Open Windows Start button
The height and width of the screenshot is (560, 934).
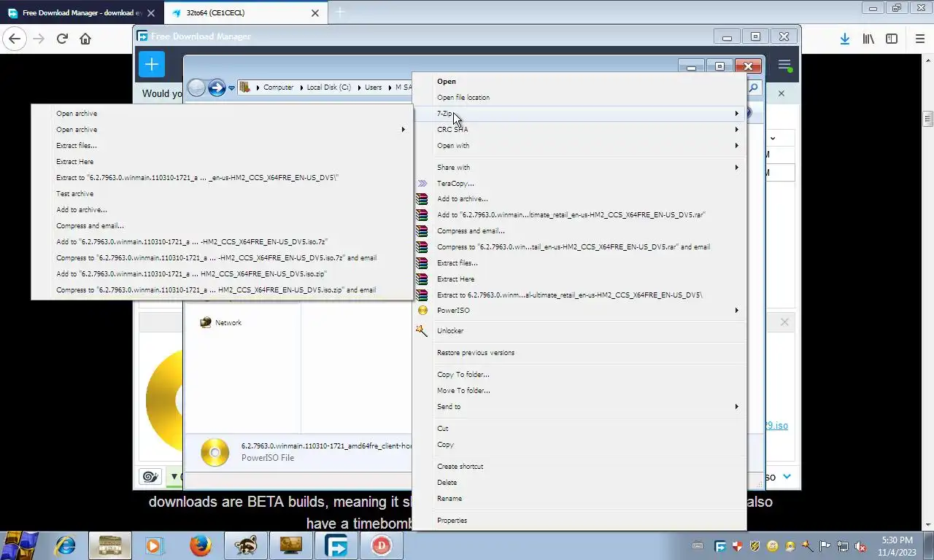tap(20, 545)
